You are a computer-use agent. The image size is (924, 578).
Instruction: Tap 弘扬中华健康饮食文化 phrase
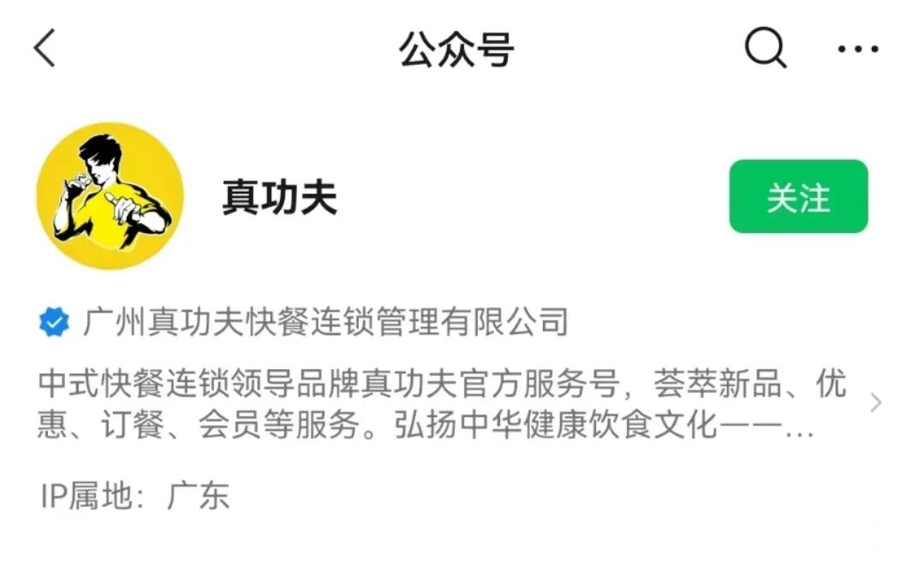tap(555, 424)
